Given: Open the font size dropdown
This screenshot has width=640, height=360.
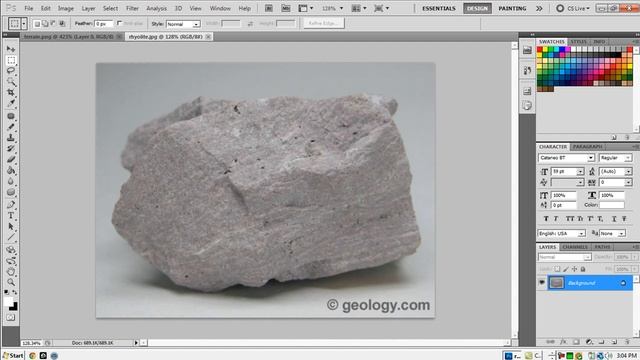Looking at the screenshot, I should [x=580, y=171].
